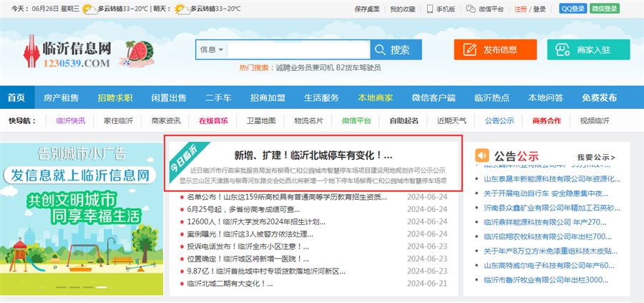Click the 微信平台 WeChat icon link

point(486,9)
